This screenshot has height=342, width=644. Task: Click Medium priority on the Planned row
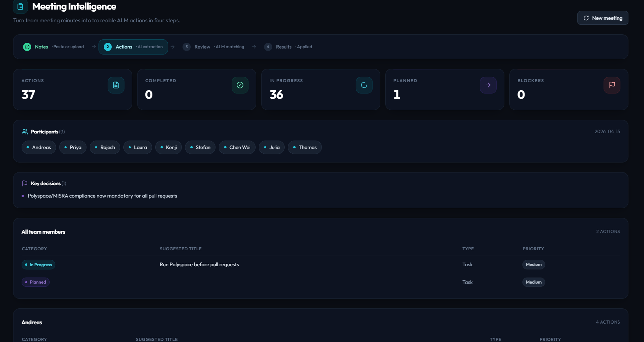click(533, 282)
